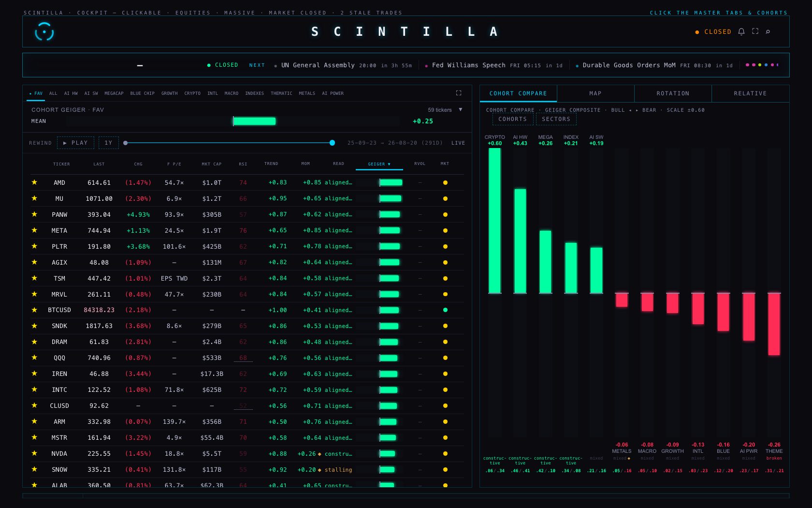
Task: Switch to the RELATIVE tab
Action: (750, 93)
